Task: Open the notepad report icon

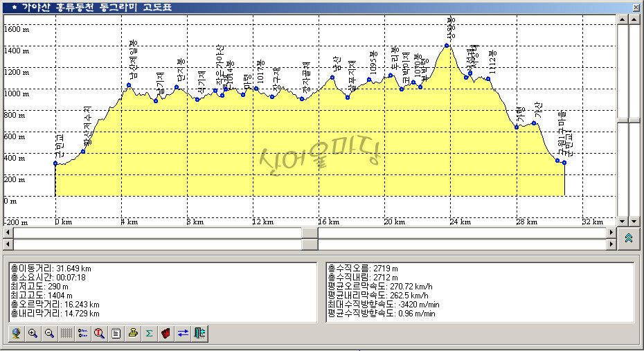Action: click(116, 334)
